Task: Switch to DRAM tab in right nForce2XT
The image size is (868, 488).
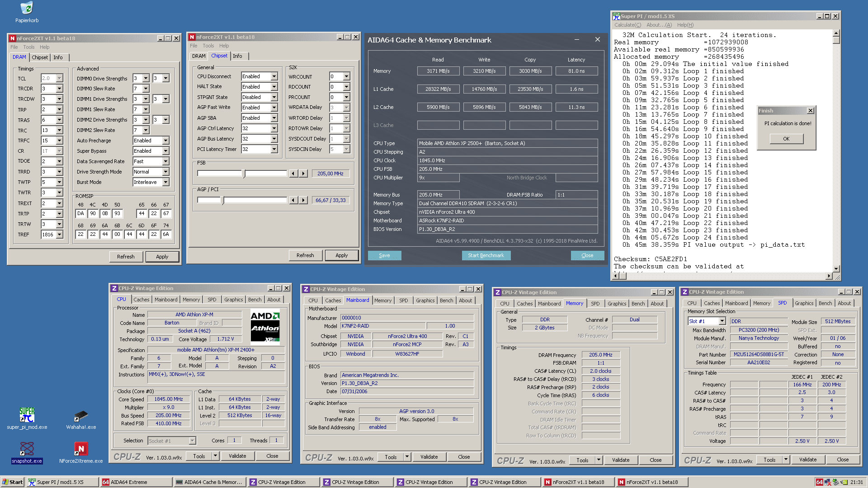Action: click(x=198, y=56)
